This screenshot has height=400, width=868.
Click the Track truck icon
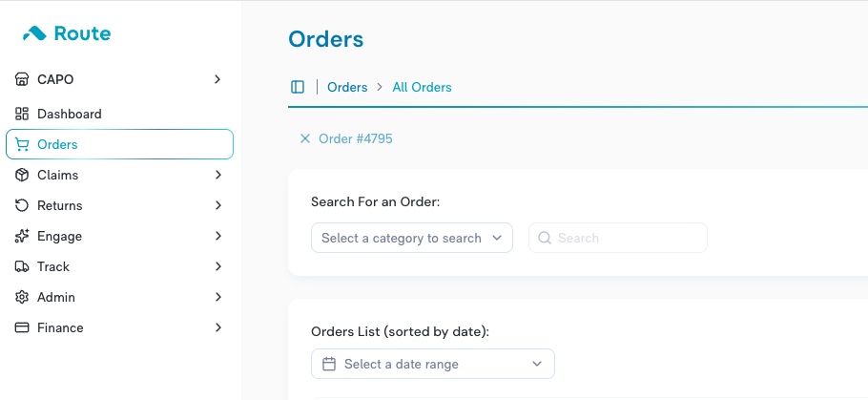click(x=22, y=266)
